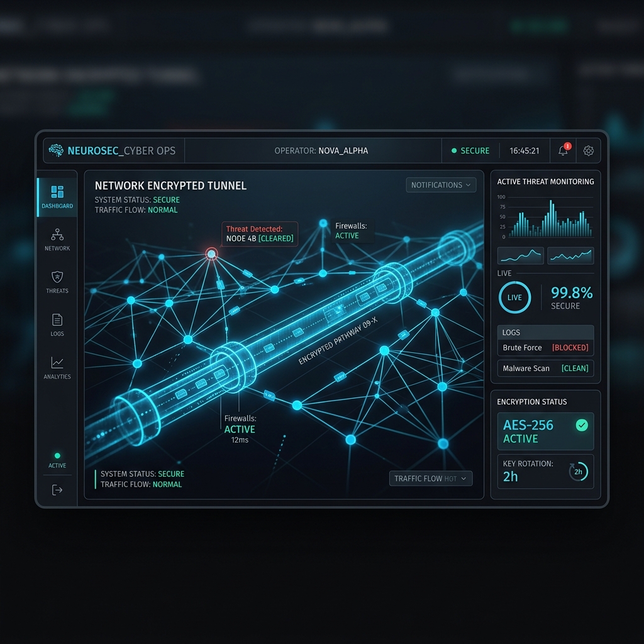
Task: Select the Dashboard sidebar icon
Action: (57, 192)
